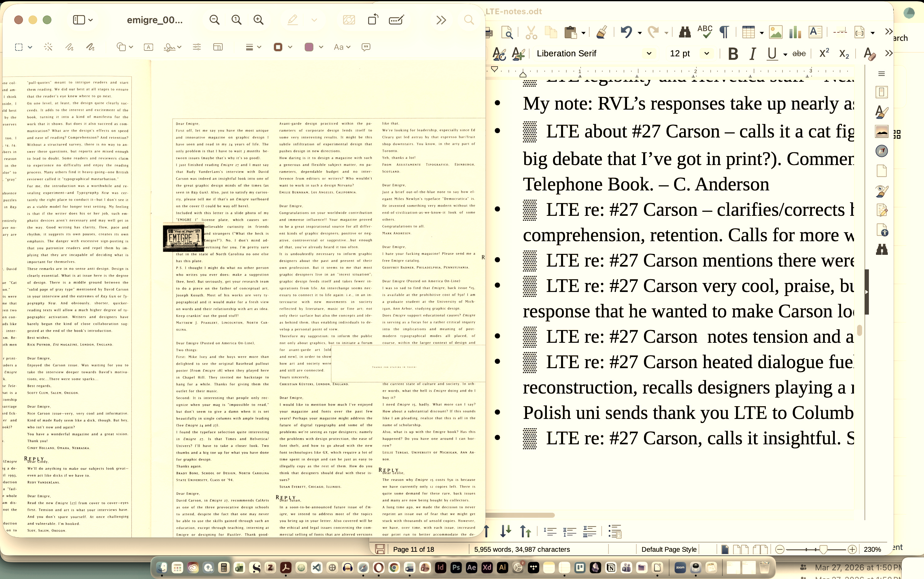Activate Clone Formatting paintbrush
The height and width of the screenshot is (579, 924).
[x=602, y=33]
